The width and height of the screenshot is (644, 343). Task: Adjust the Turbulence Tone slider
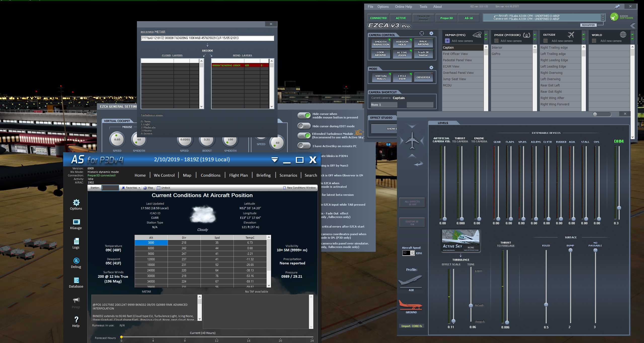(x=471, y=306)
